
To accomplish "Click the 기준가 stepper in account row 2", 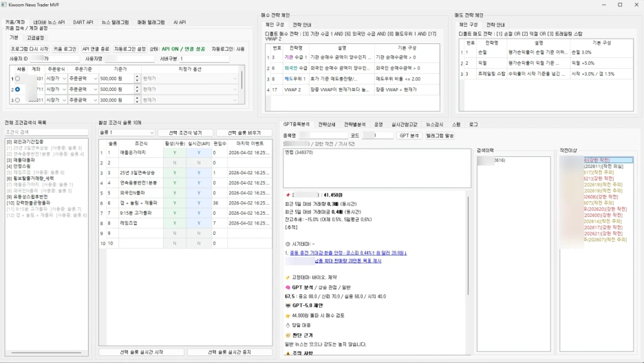I will click(137, 90).
